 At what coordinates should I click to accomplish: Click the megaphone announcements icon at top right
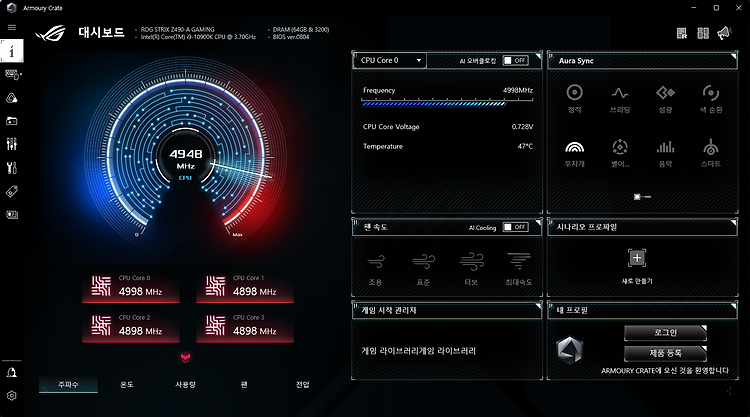click(724, 33)
